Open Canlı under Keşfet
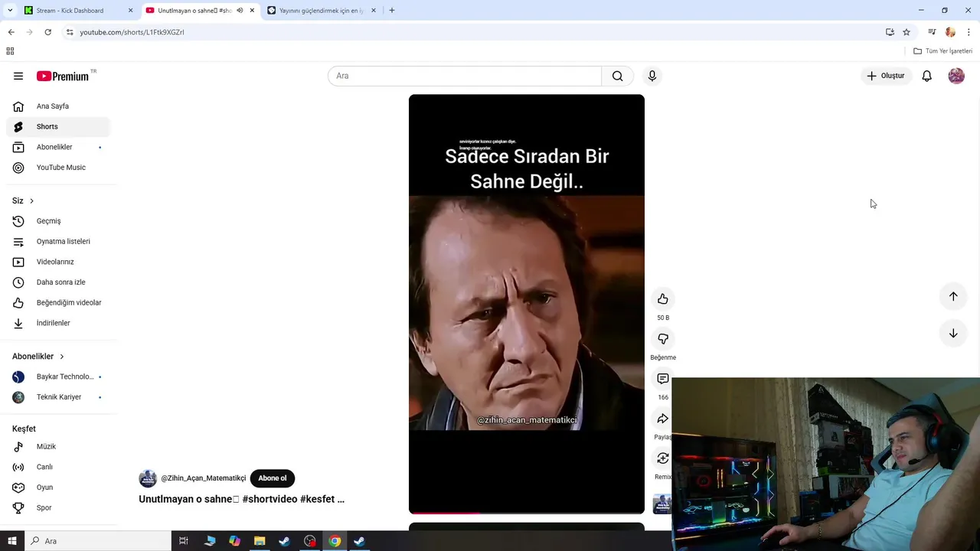Image resolution: width=980 pixels, height=551 pixels. pos(58,467)
